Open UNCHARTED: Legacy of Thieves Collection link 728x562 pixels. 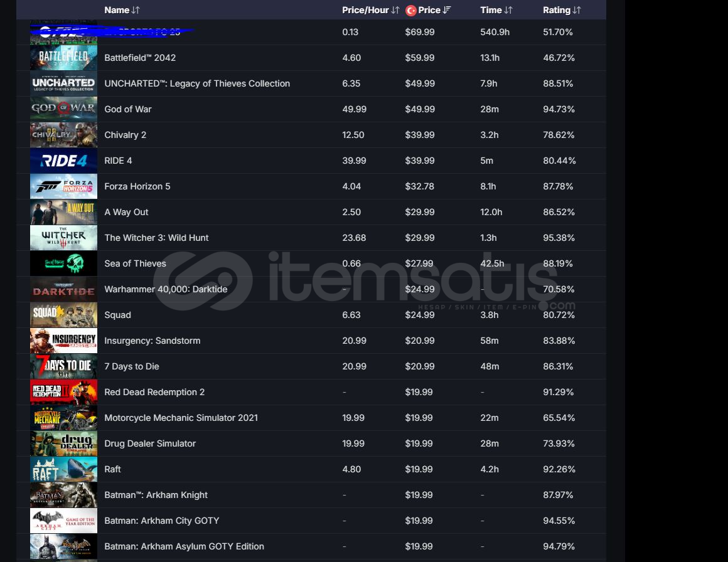pyautogui.click(x=197, y=83)
